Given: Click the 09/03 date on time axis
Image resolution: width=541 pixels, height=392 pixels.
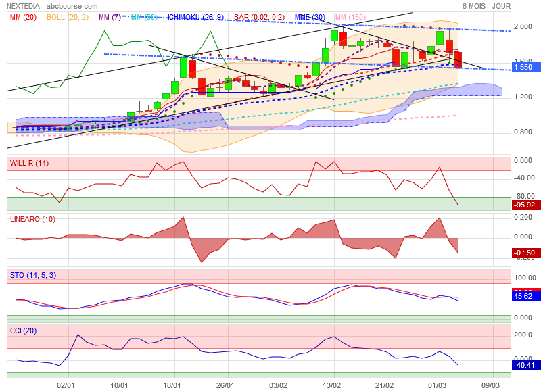Looking at the screenshot, I should tap(491, 385).
